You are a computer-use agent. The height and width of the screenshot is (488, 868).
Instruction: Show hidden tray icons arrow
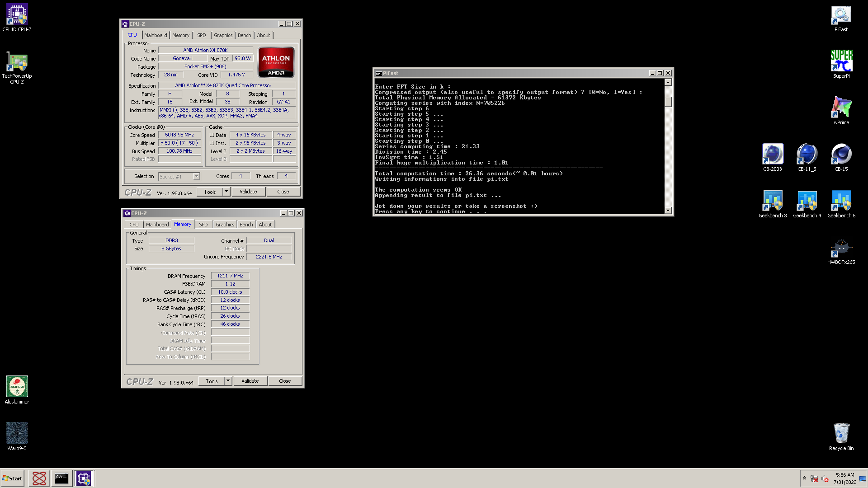click(804, 478)
